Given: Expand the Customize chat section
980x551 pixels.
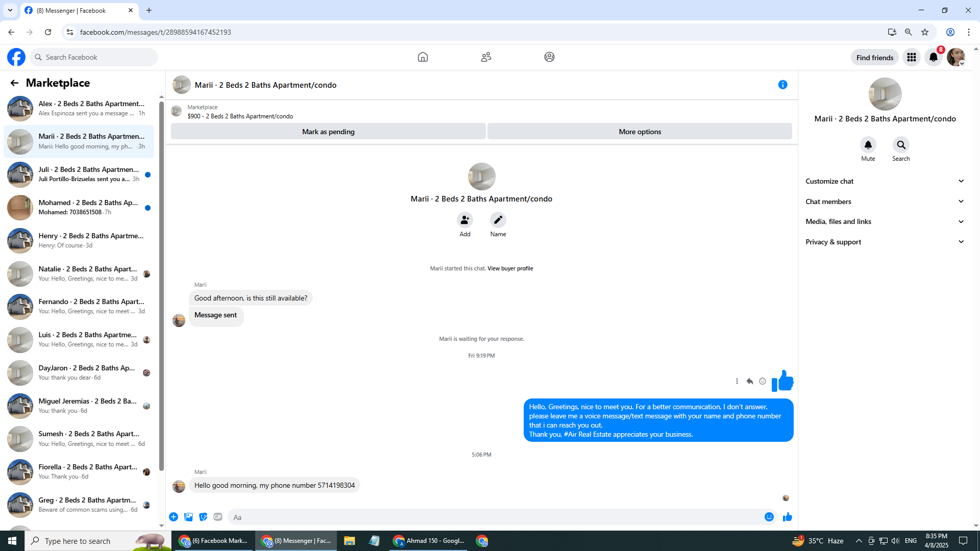Looking at the screenshot, I should (885, 181).
